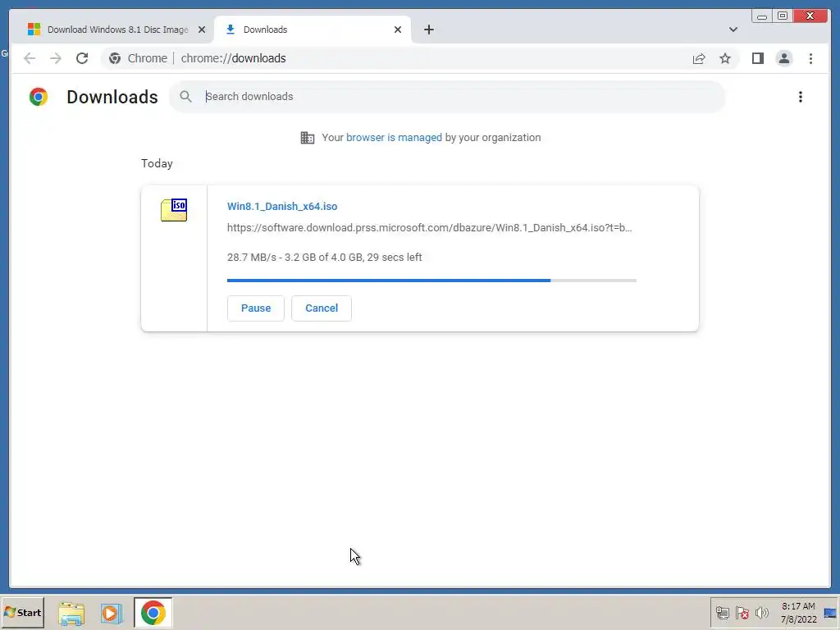Click the download speed status text

point(325,257)
